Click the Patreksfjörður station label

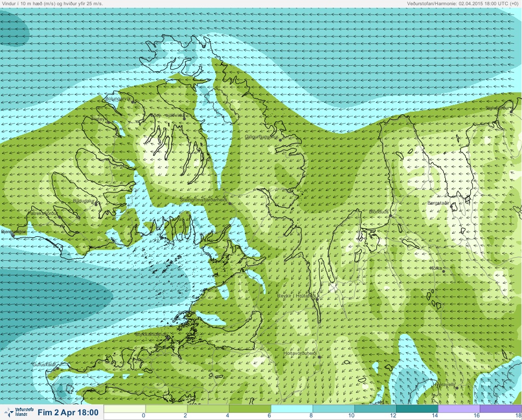coord(42,213)
